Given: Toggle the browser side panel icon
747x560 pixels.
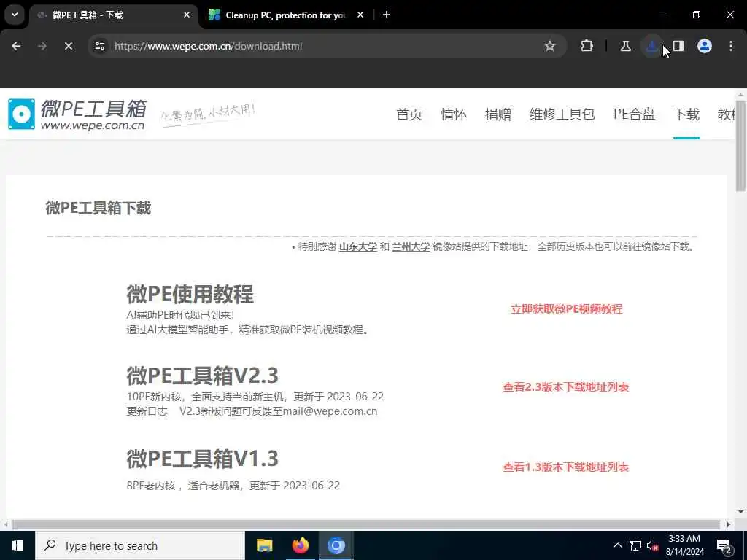Looking at the screenshot, I should (678, 46).
